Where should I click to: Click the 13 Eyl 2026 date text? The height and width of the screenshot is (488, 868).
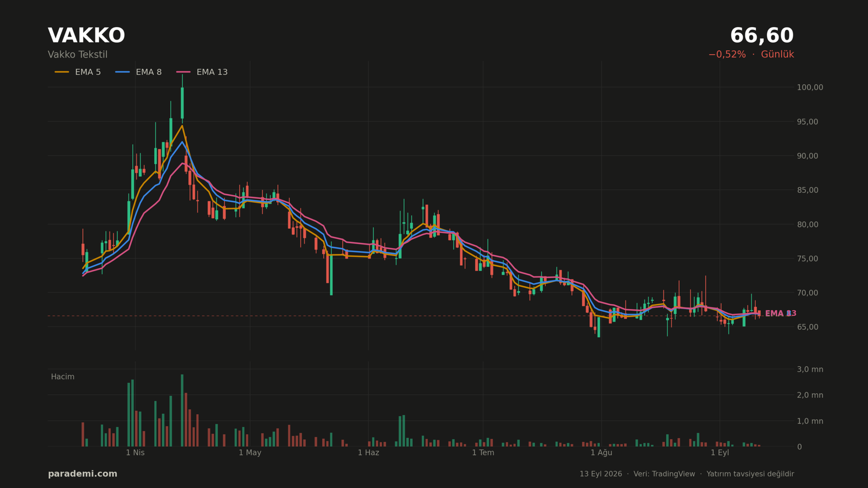(x=601, y=474)
